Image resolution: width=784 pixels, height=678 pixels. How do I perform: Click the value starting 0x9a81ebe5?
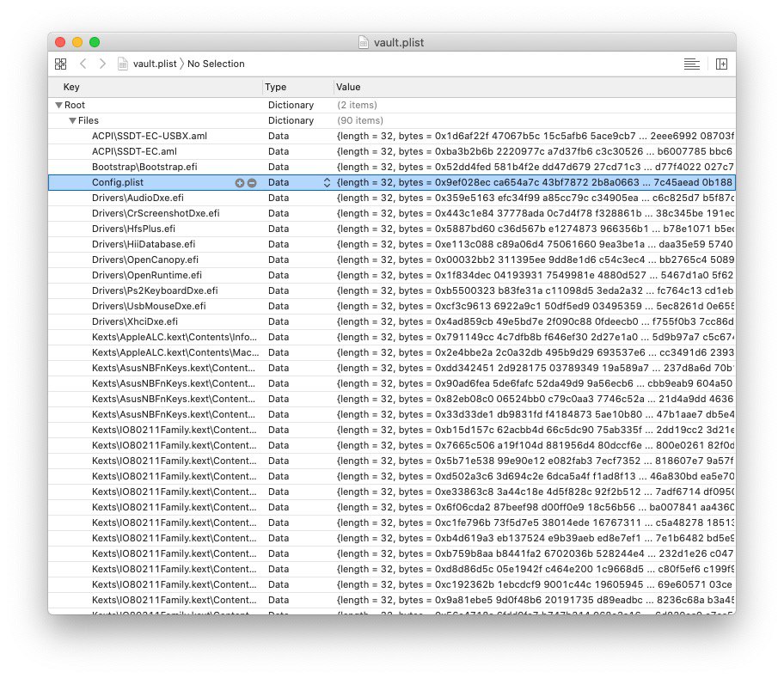(x=536, y=601)
